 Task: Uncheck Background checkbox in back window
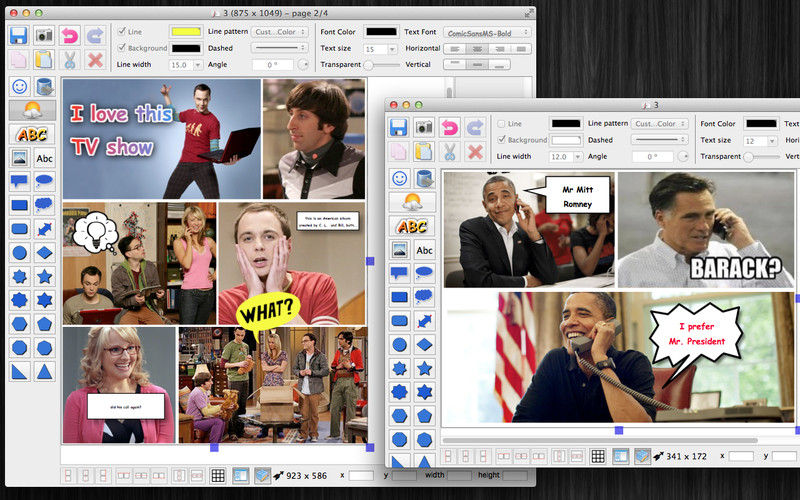(122, 47)
